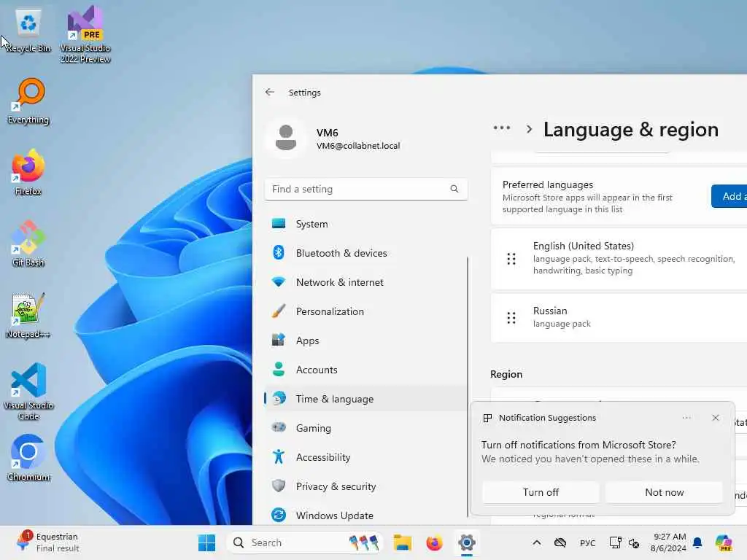Viewport: 747px width, 560px height.
Task: Select the Apps settings category
Action: coord(365,341)
